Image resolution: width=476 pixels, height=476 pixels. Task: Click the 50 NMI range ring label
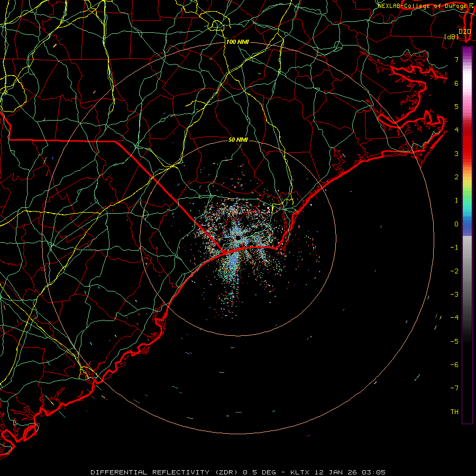[x=238, y=140]
